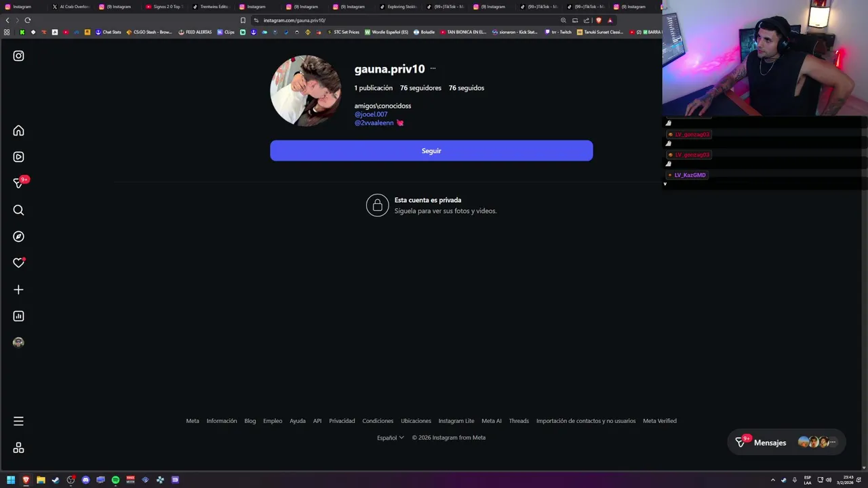Open the Empleo footer link
The width and height of the screenshot is (868, 488).
(x=273, y=421)
